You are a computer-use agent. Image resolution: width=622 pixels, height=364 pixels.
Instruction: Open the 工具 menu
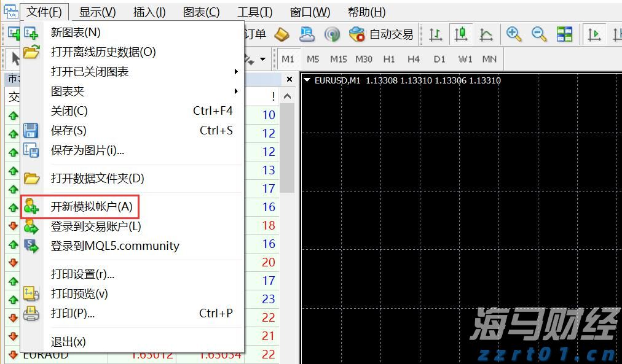[254, 11]
